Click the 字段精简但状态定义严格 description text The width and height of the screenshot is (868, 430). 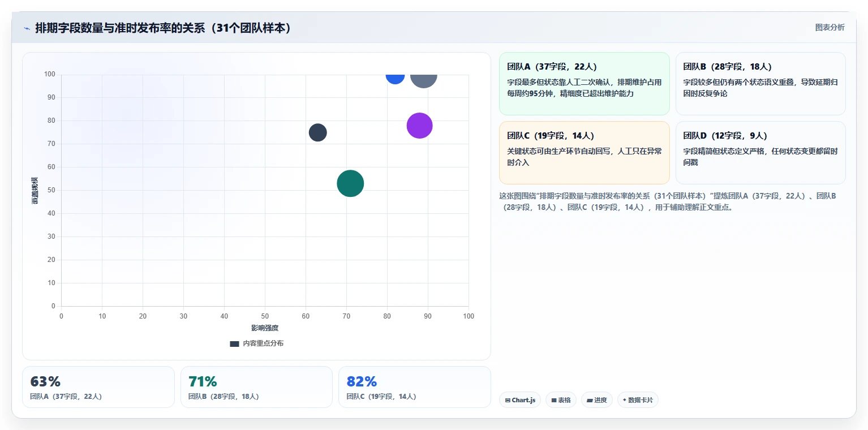tap(760, 157)
